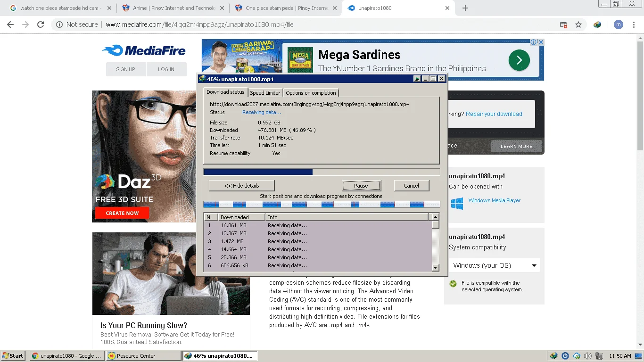Click the 'Repair your download' link
This screenshot has width=644, height=362.
click(x=494, y=114)
